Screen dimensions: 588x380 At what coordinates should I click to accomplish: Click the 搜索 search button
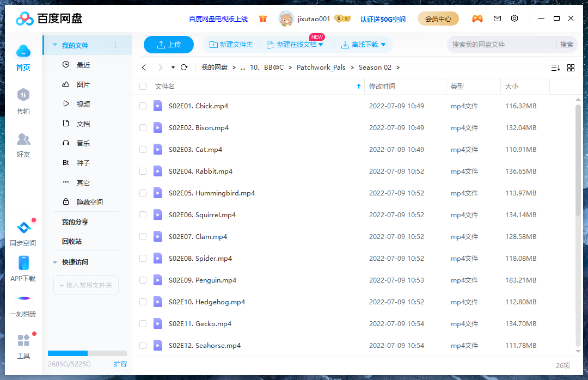click(566, 45)
